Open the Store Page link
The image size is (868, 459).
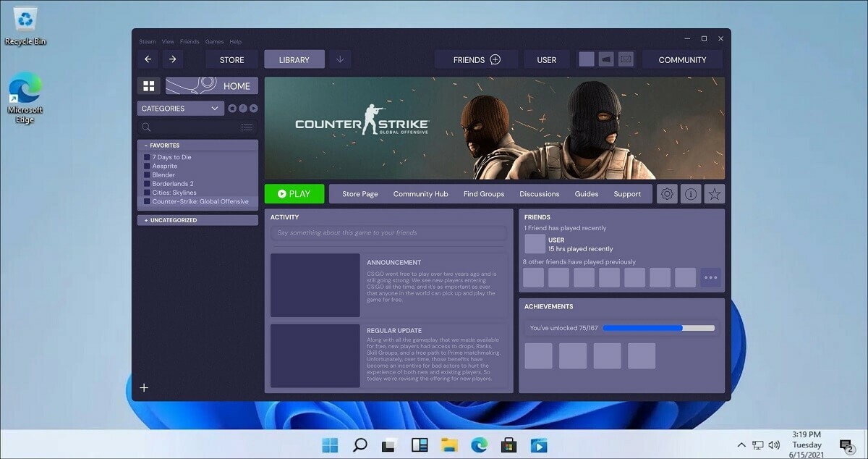[x=359, y=194]
